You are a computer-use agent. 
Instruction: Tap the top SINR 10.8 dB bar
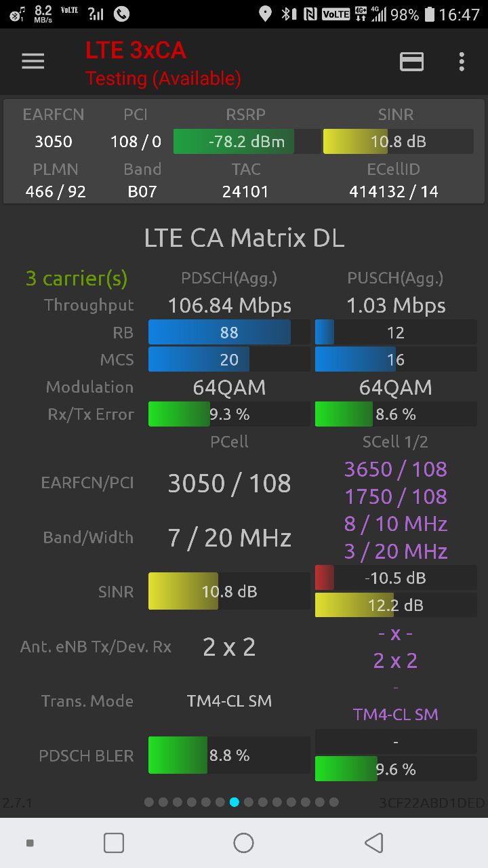(x=398, y=142)
